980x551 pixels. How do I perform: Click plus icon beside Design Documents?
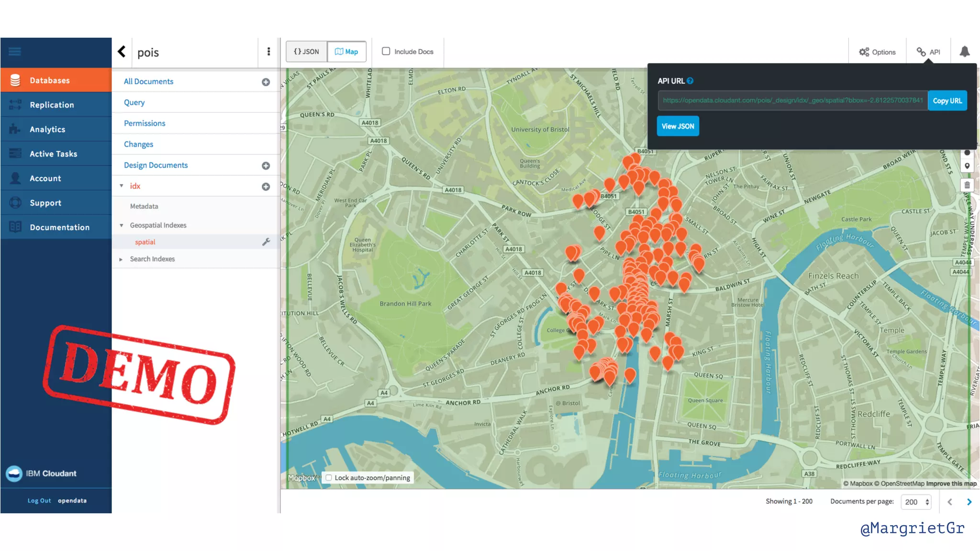tap(266, 166)
